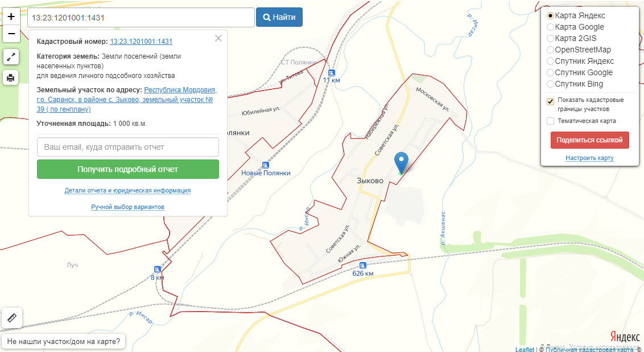Click the Яндекс logo on map
The image size is (644, 352).
tap(625, 337)
